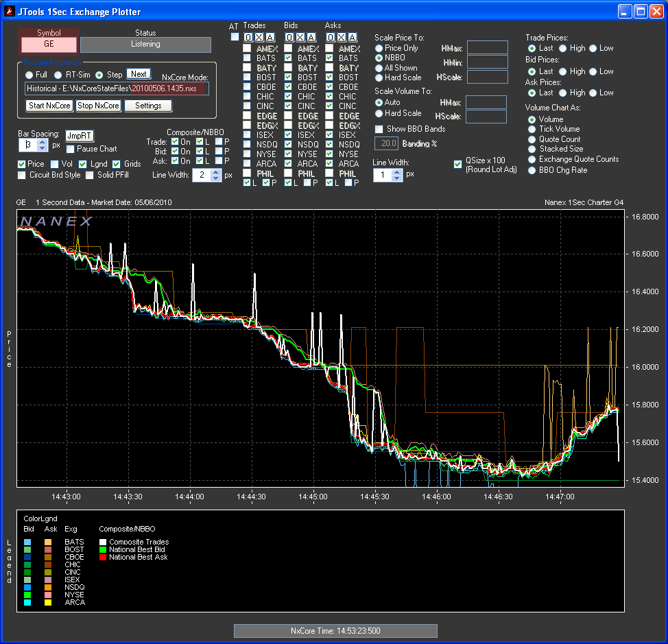Viewport: 668px width, 644px height.
Task: Select Price Only scale option
Action: tap(379, 48)
